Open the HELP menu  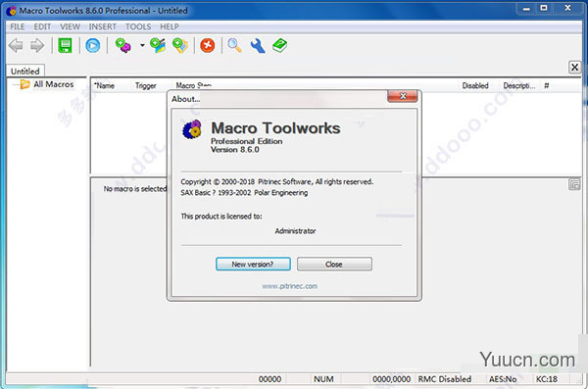(x=170, y=26)
